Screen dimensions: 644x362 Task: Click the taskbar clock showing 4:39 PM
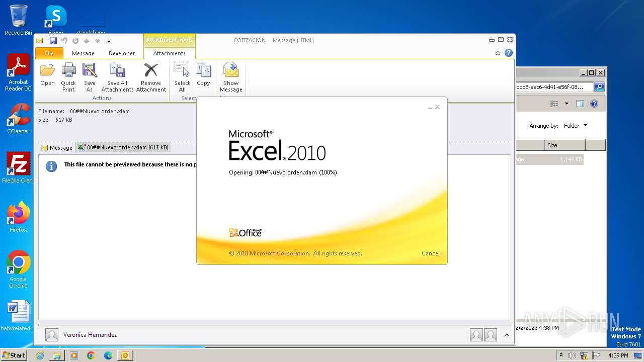pos(618,355)
